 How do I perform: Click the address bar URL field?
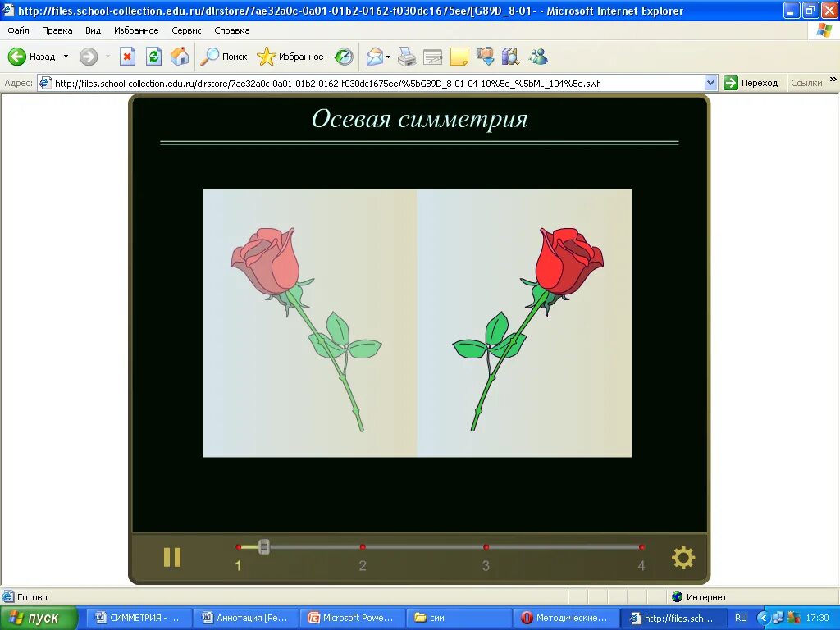(377, 83)
